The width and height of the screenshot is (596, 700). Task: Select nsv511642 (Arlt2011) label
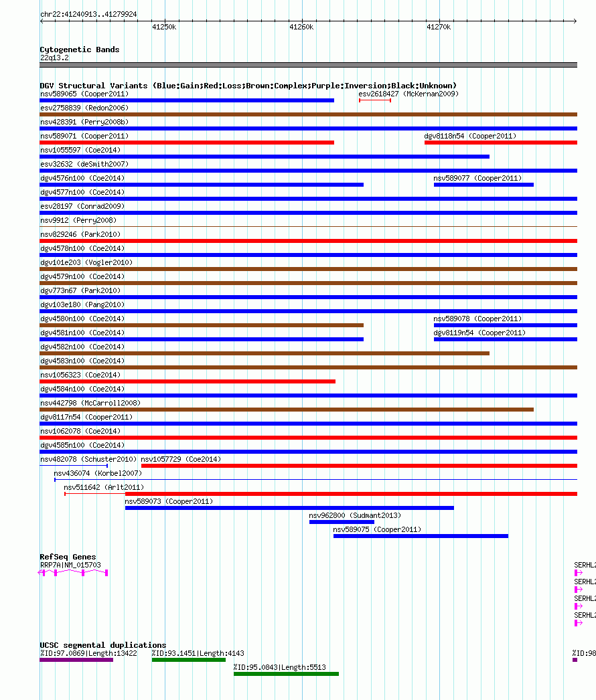(104, 487)
